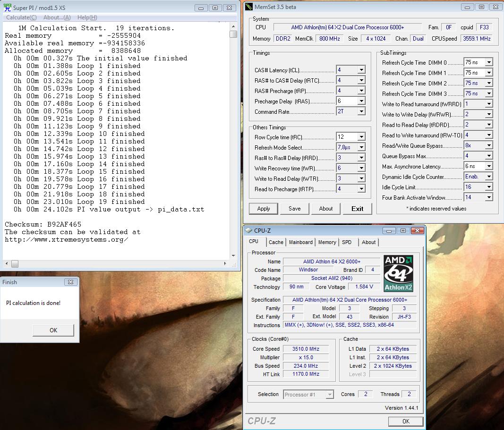The image size is (504, 430).
Task: Click the AMD Athlon X2 logo in CPU-Z
Action: click(398, 273)
